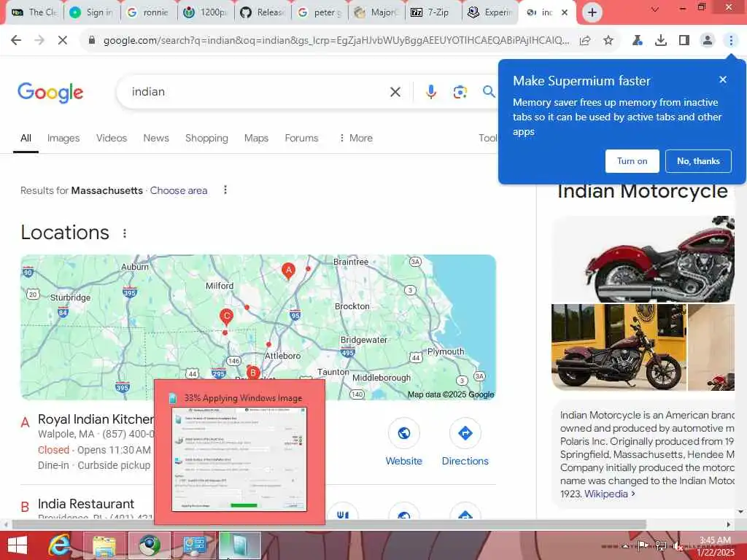
Task: Switch to the Experiments tab
Action: click(x=490, y=12)
